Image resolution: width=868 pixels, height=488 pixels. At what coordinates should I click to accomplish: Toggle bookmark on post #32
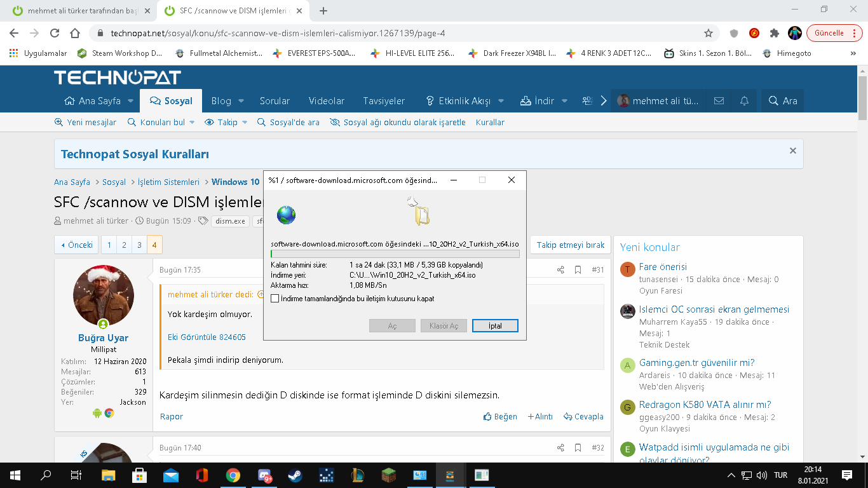point(578,448)
